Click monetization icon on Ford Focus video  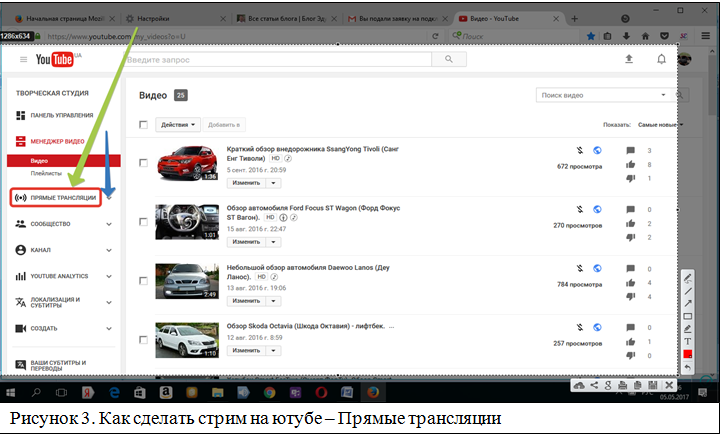(x=579, y=209)
